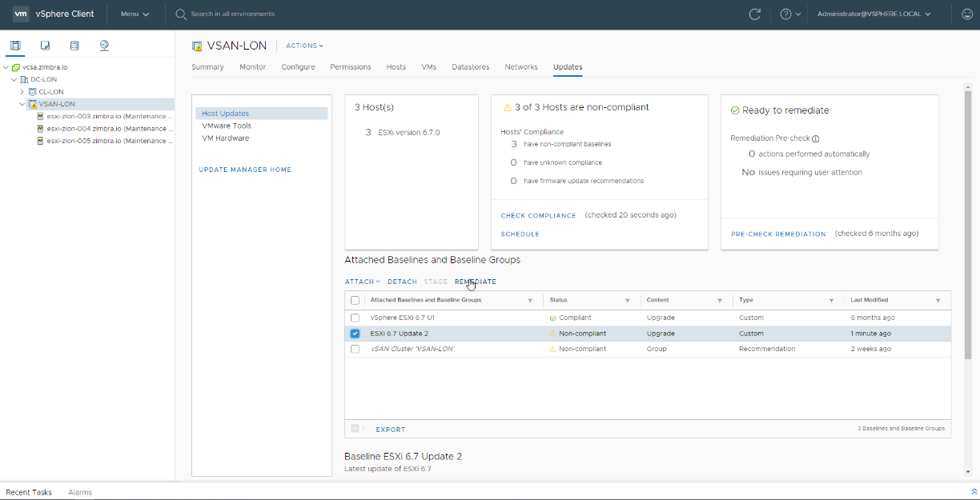Open the ACTIONS dropdown
This screenshot has height=500, width=980.
tap(304, 46)
